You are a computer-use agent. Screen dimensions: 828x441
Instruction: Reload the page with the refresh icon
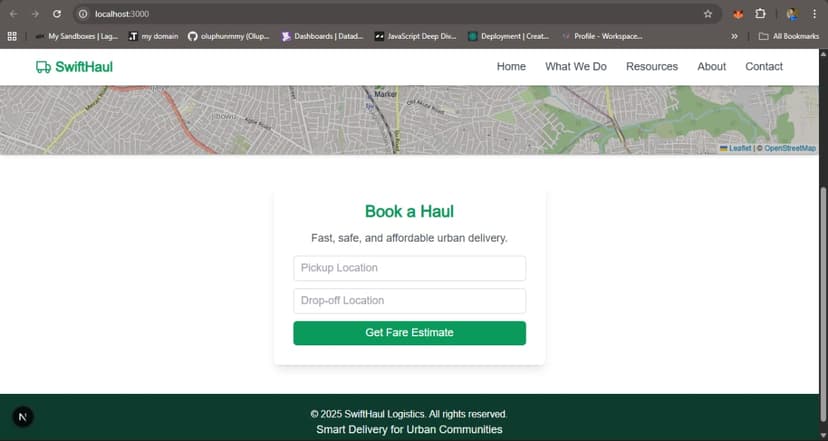tap(57, 14)
